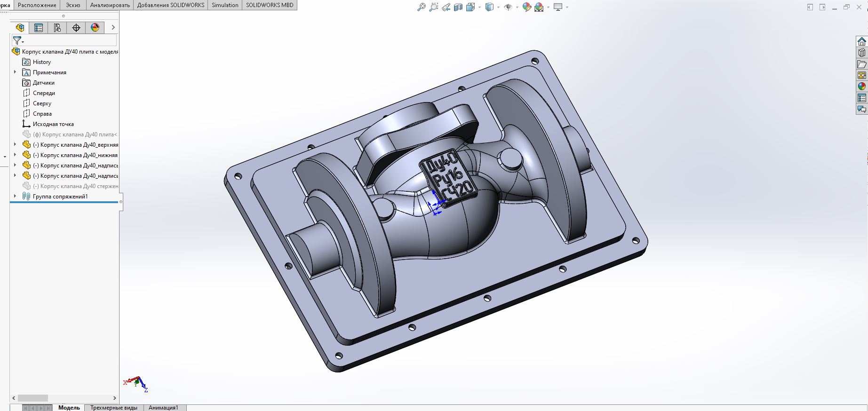Switch to the Анимация1 bottom tab
This screenshot has height=411, width=868.
[163, 408]
